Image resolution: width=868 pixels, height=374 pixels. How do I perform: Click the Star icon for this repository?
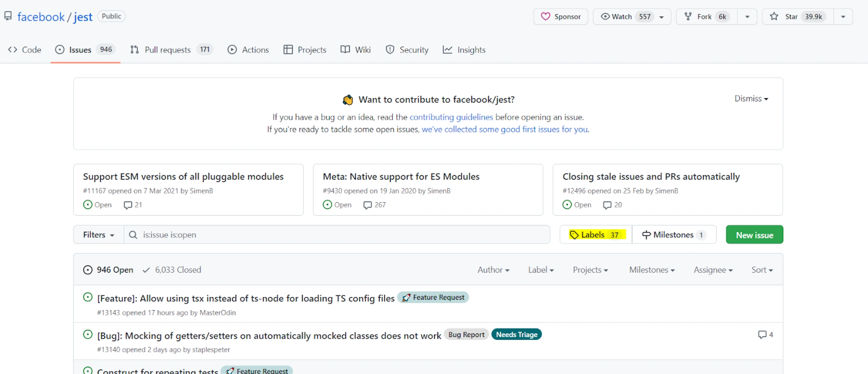click(774, 17)
